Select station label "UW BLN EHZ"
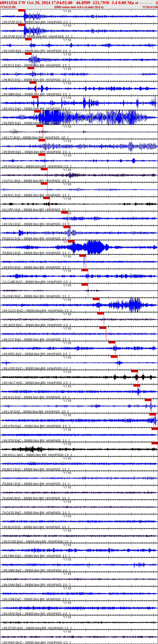The width and height of the screenshot is (158, 644). 12,528
